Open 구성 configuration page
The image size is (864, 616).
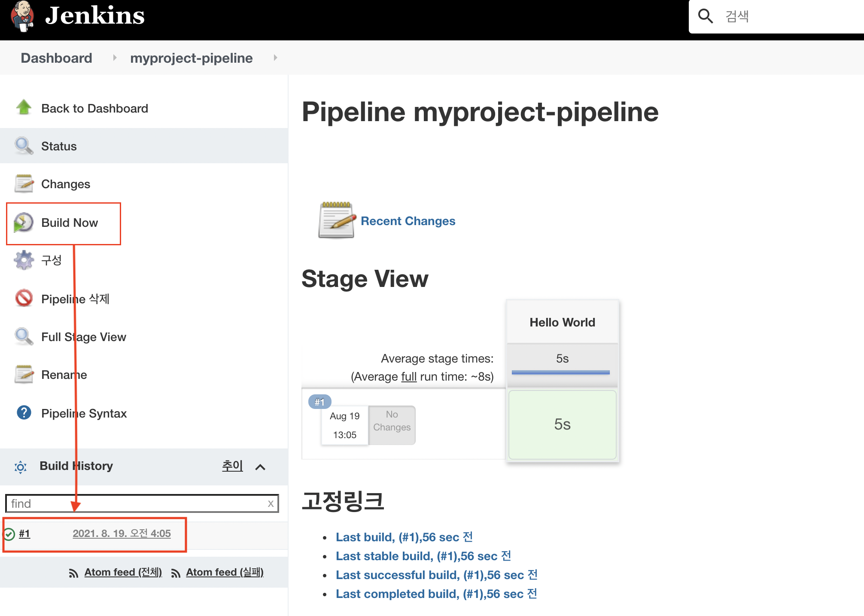pyautogui.click(x=52, y=260)
